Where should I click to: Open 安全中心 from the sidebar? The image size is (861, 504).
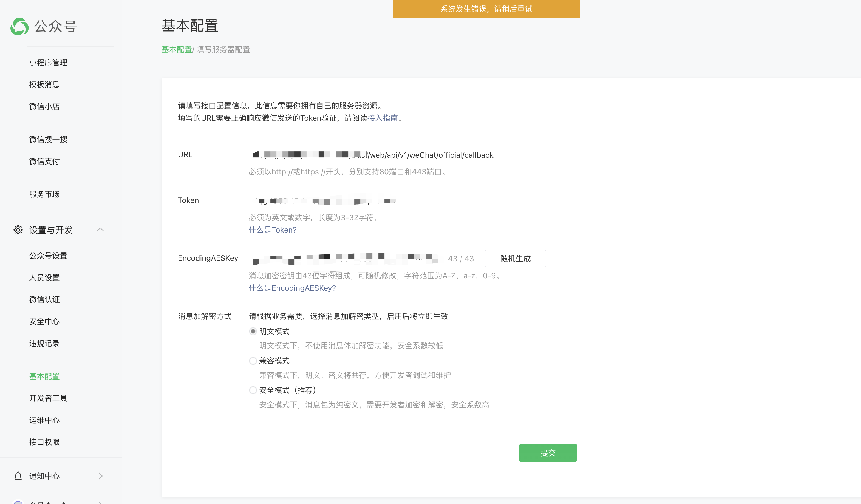click(x=44, y=322)
